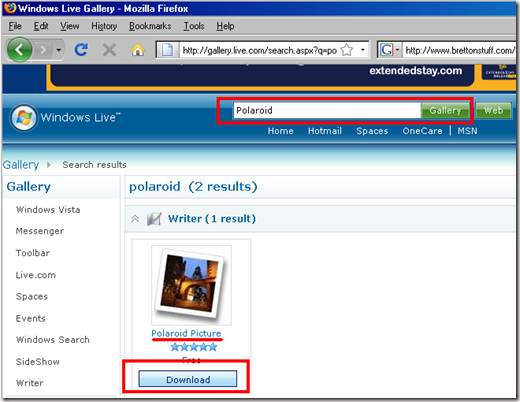The image size is (520, 402).
Task: Click the Writer category icon
Action: (154, 219)
